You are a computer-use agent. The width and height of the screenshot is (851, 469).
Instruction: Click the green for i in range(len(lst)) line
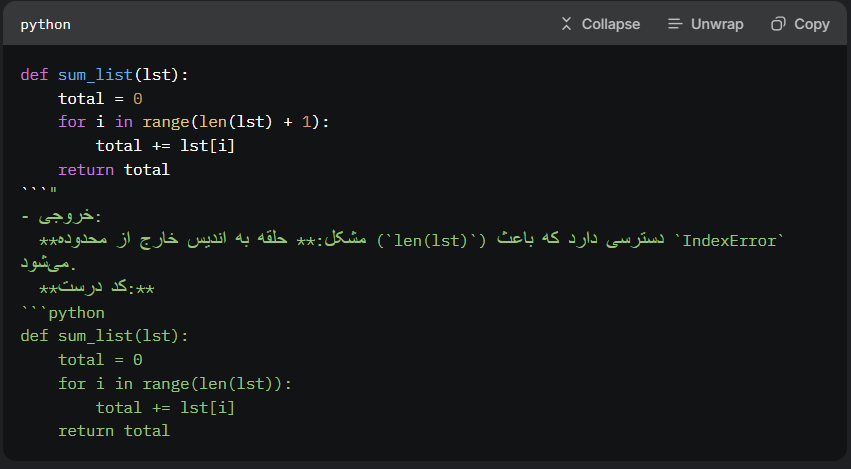tap(175, 384)
